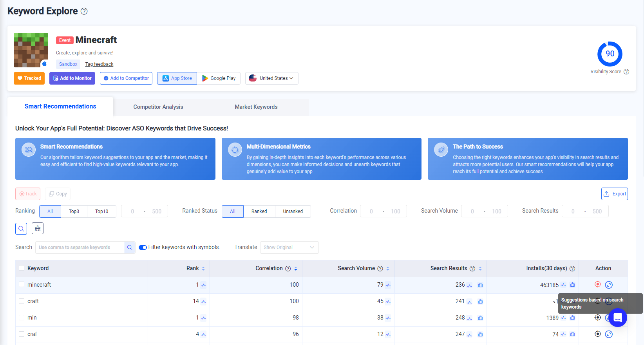
Task: Check the minecraft keyword checkbox
Action: coord(22,285)
